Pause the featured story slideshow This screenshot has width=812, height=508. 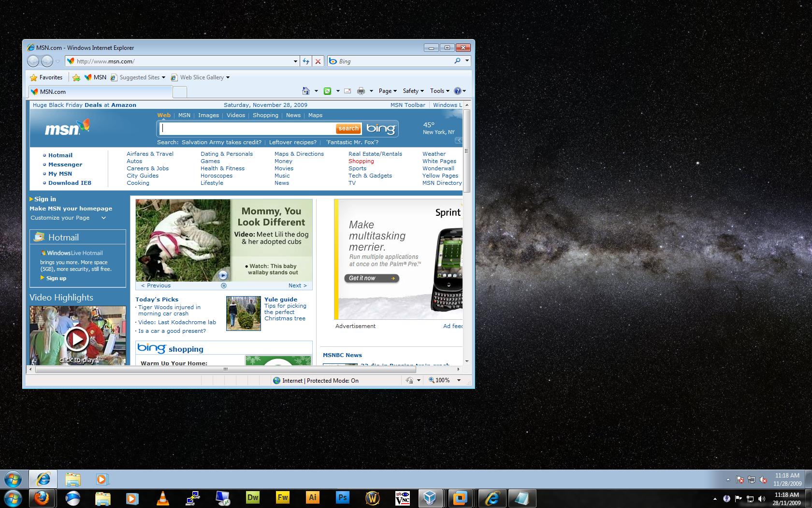point(224,285)
